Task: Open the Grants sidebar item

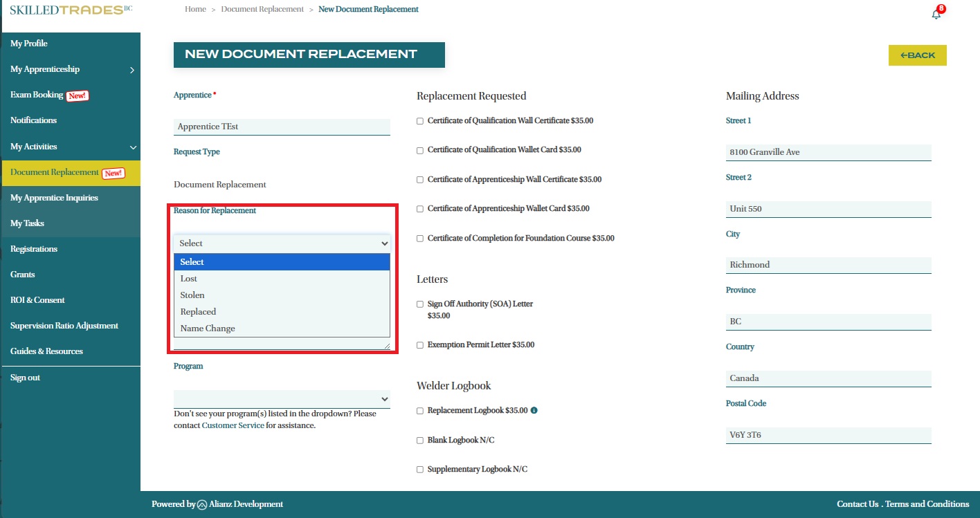Action: (x=23, y=275)
